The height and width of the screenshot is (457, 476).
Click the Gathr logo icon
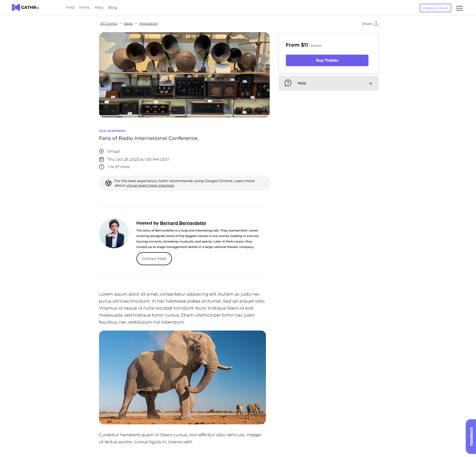16,7
